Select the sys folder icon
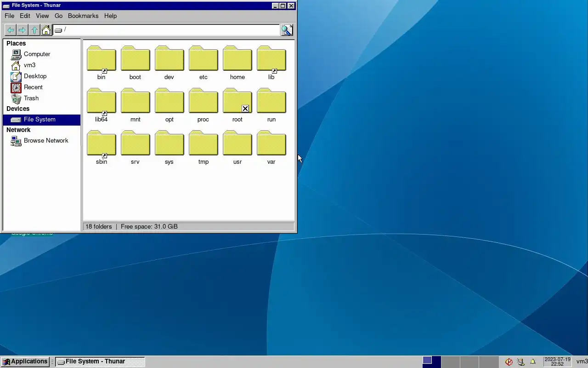The image size is (588, 368). click(x=170, y=143)
